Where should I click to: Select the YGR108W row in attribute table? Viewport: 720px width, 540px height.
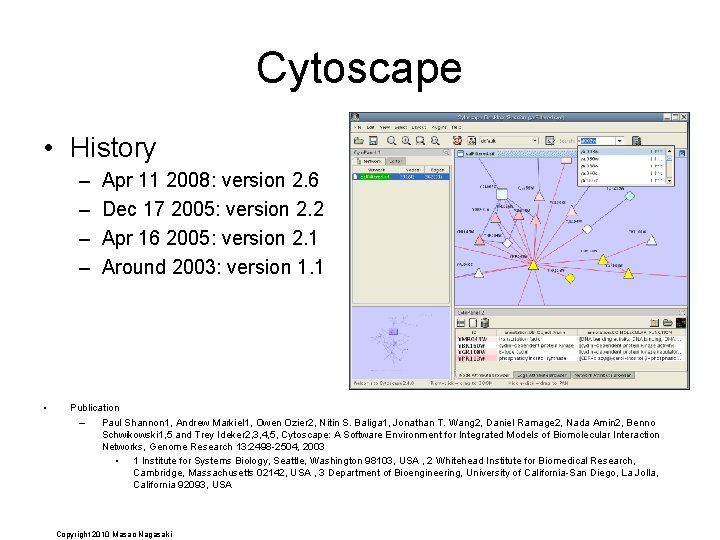(x=571, y=352)
